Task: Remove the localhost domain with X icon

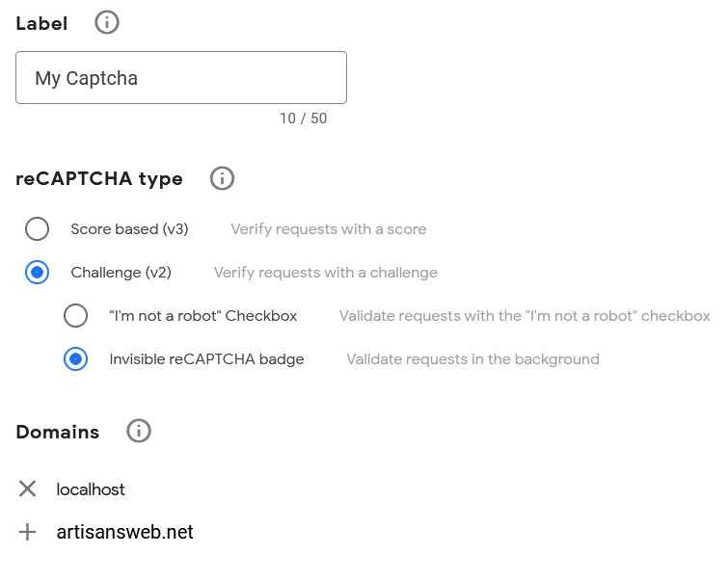Action: click(27, 489)
